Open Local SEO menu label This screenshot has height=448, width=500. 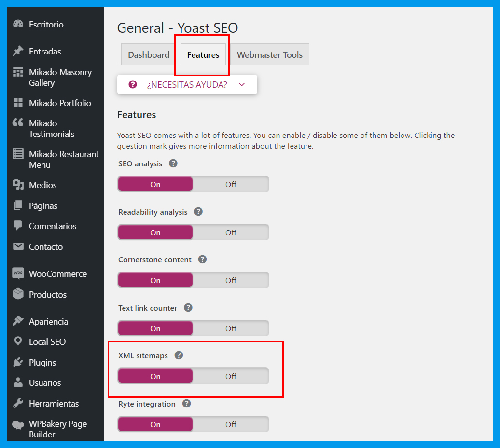click(47, 341)
